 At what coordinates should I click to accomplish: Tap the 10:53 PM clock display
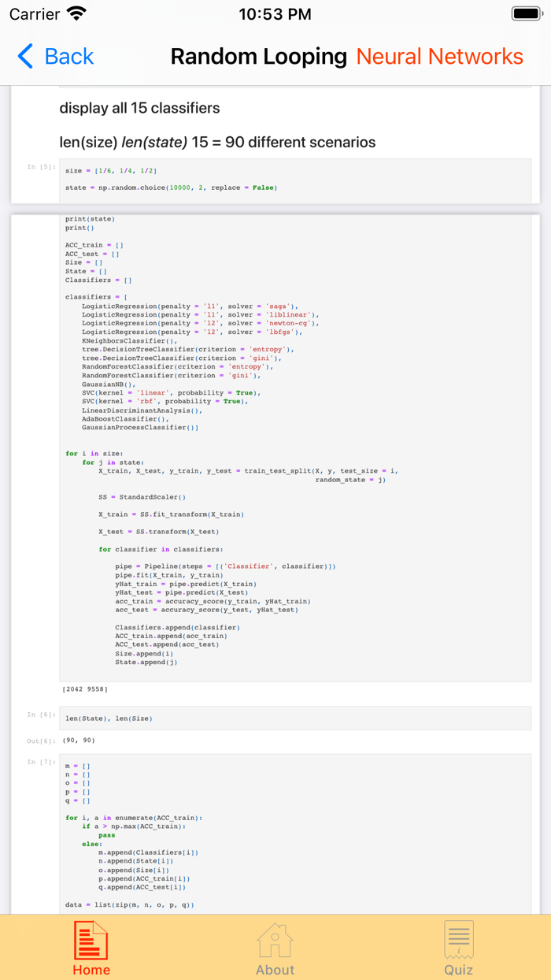(275, 13)
